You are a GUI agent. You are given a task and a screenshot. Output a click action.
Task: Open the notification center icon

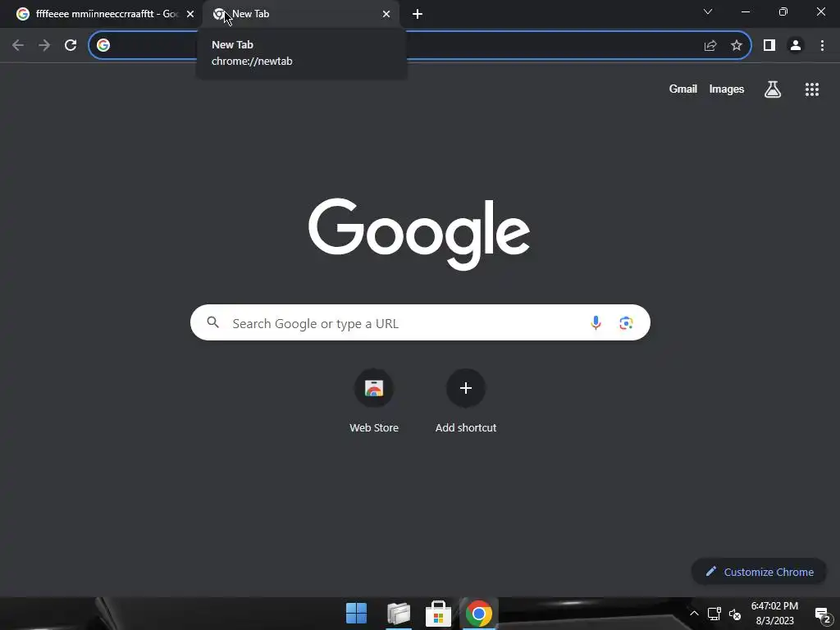click(x=822, y=614)
